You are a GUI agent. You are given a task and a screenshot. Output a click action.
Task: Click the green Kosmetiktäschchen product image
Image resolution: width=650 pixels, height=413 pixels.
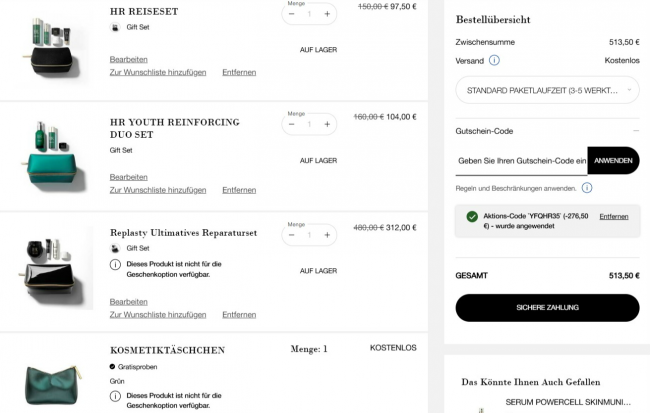[53, 385]
